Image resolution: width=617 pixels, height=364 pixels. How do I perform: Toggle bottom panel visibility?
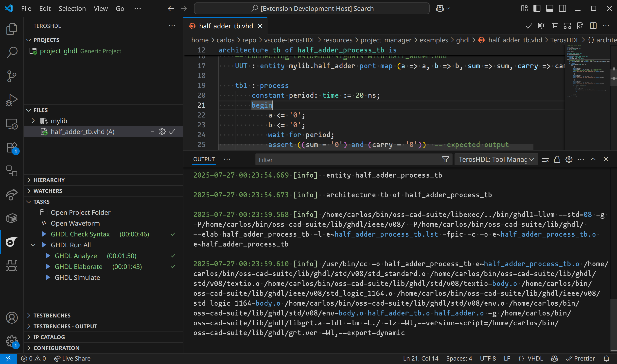point(550,9)
